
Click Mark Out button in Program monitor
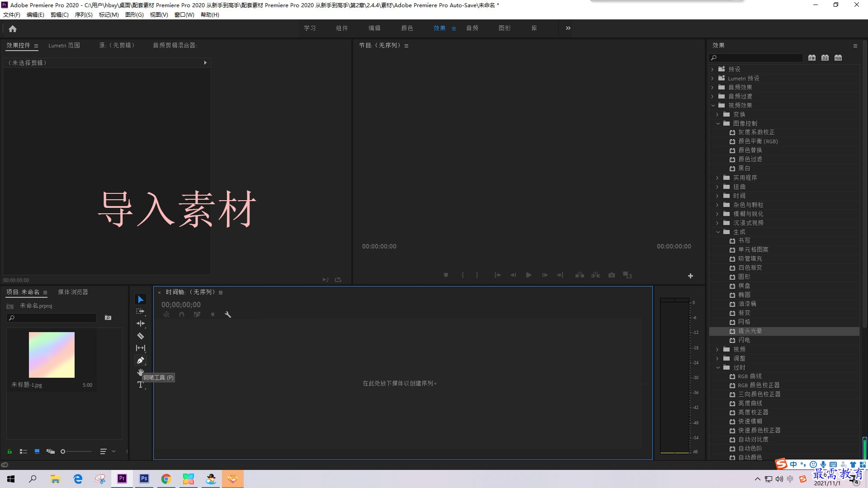(x=477, y=275)
